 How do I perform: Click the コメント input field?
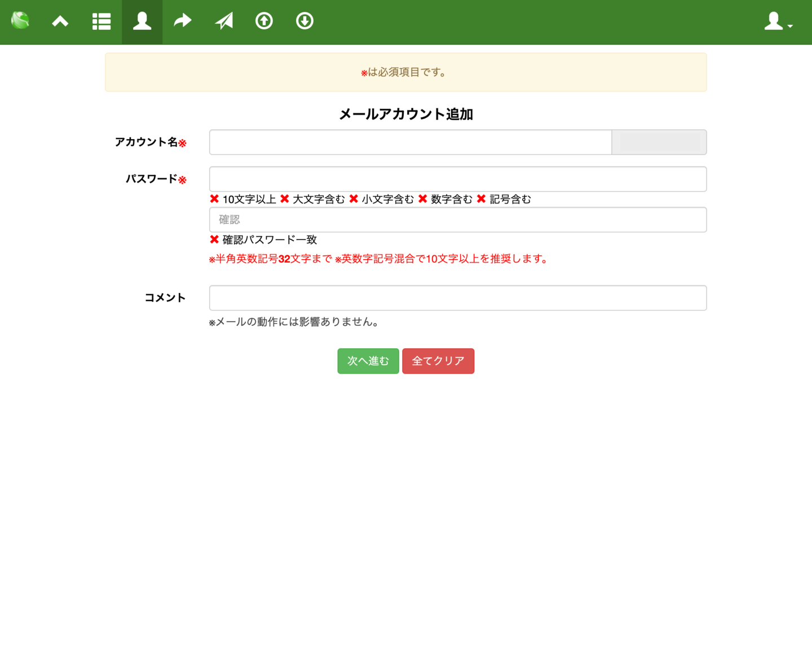(x=458, y=298)
